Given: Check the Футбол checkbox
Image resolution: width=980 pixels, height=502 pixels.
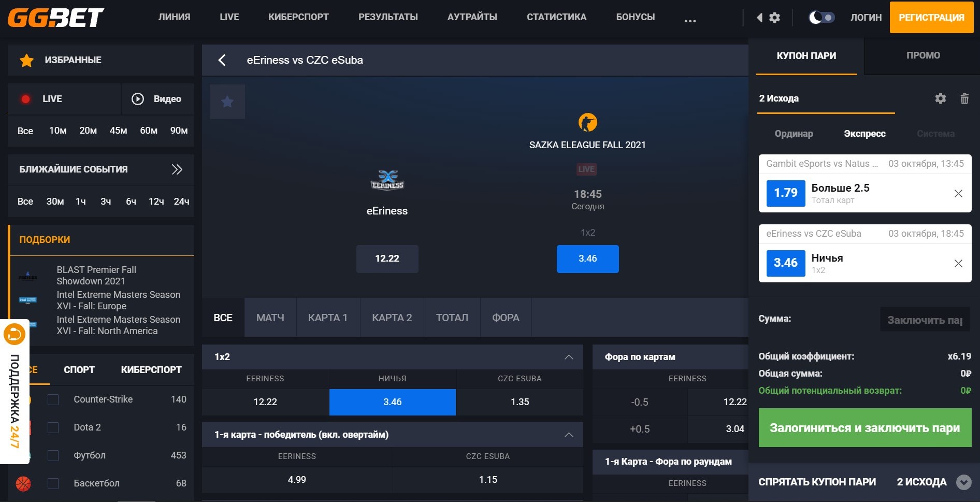Looking at the screenshot, I should click(53, 455).
